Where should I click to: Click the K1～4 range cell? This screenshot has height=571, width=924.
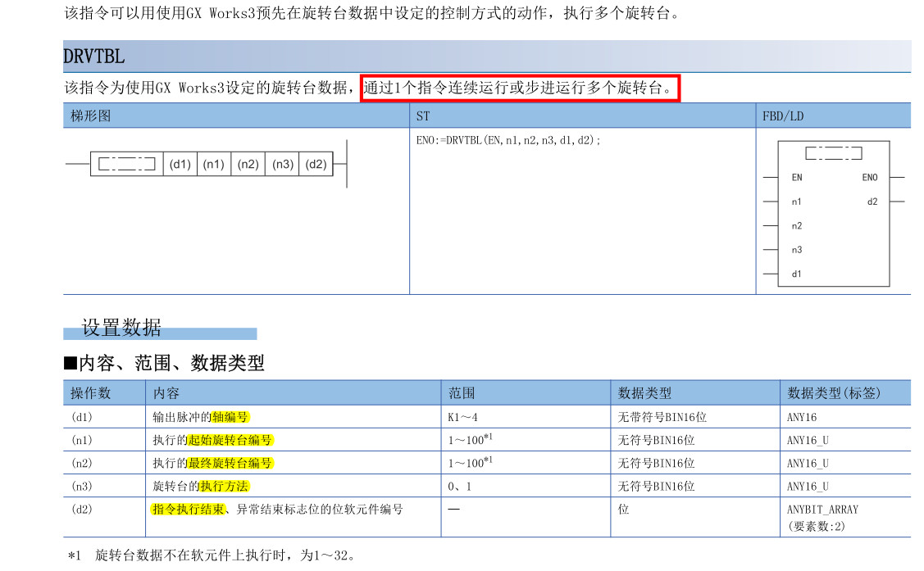point(462,417)
